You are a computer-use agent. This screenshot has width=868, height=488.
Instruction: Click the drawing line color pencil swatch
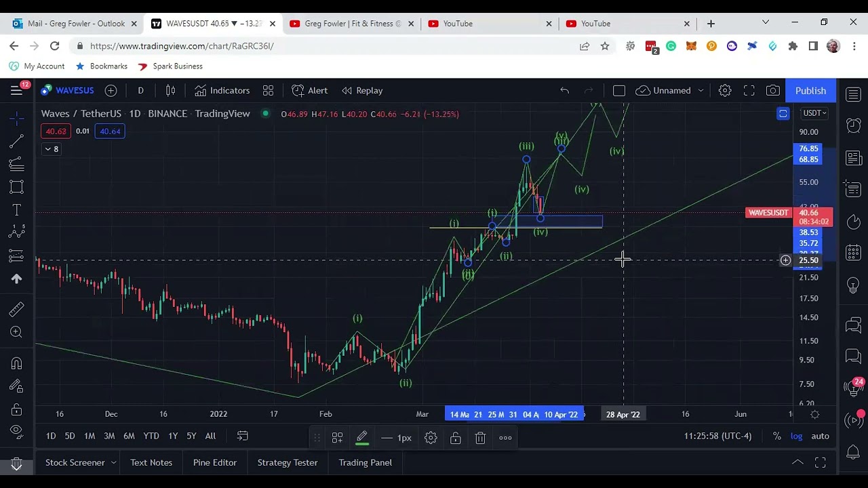(362, 438)
